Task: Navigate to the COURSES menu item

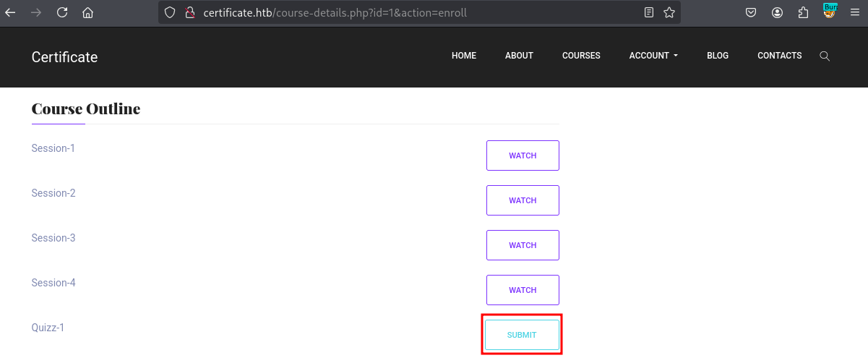Action: (581, 56)
